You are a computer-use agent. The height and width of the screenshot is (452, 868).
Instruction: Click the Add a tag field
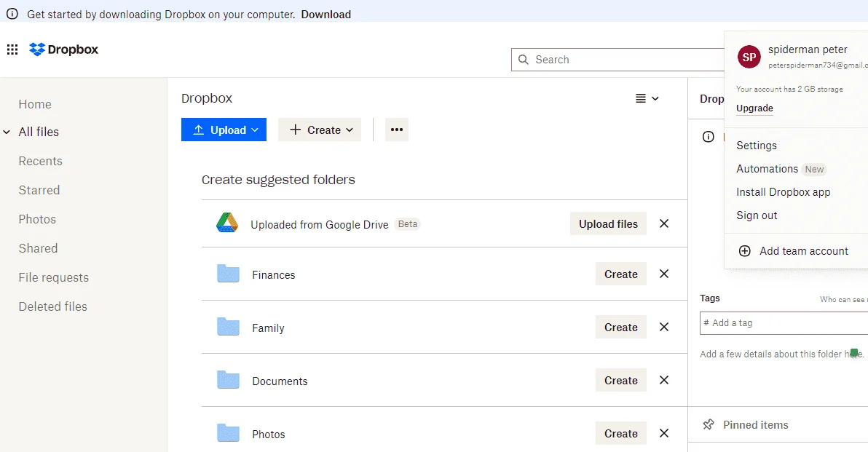pos(784,323)
